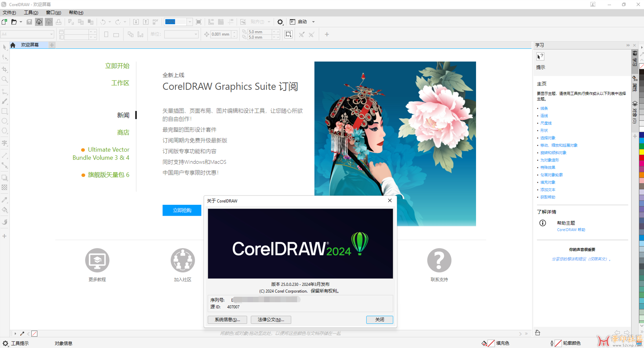Create a new document from the toolbar
The image size is (644, 348).
click(4, 22)
